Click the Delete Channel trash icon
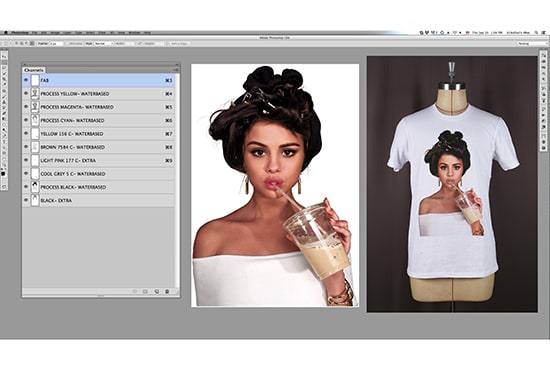Image resolution: width=550 pixels, height=370 pixels. (167, 291)
